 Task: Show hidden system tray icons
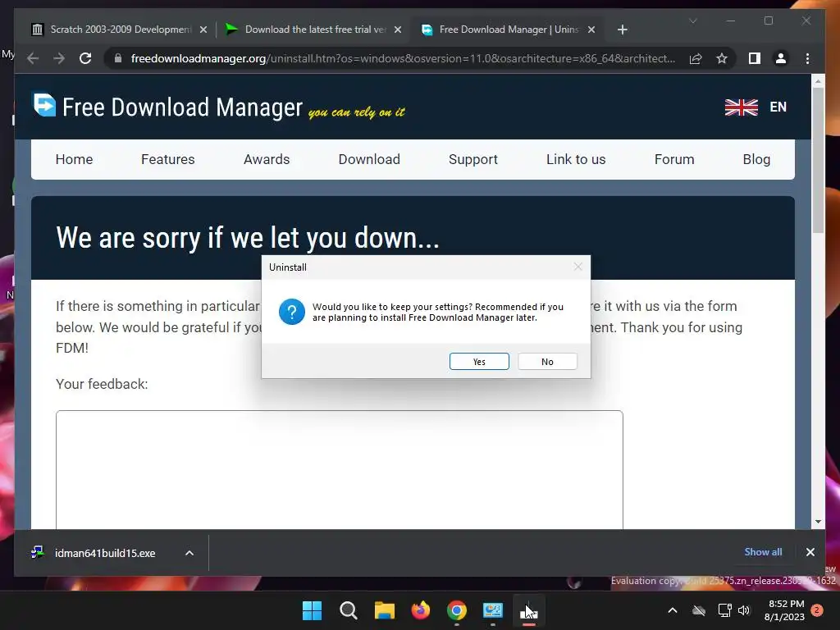point(673,610)
